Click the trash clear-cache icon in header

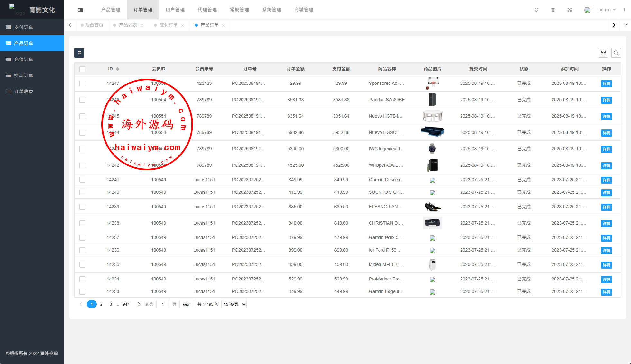point(553,10)
